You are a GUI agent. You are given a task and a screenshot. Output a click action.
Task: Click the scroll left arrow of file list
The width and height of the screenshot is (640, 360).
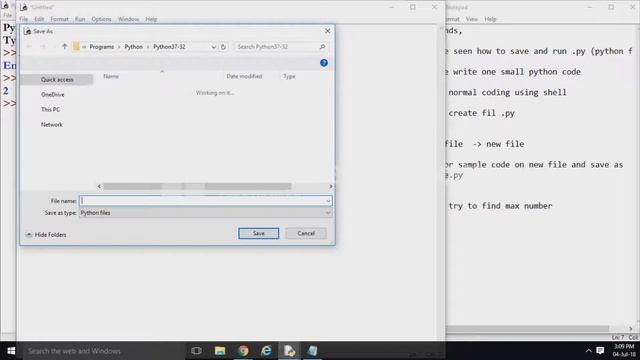[99, 187]
